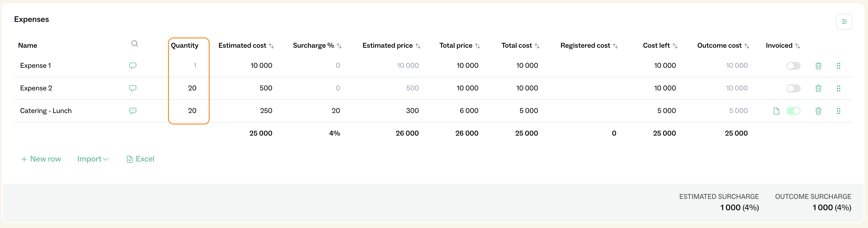The image size is (868, 228).
Task: Expand the Import dropdown
Action: [93, 159]
